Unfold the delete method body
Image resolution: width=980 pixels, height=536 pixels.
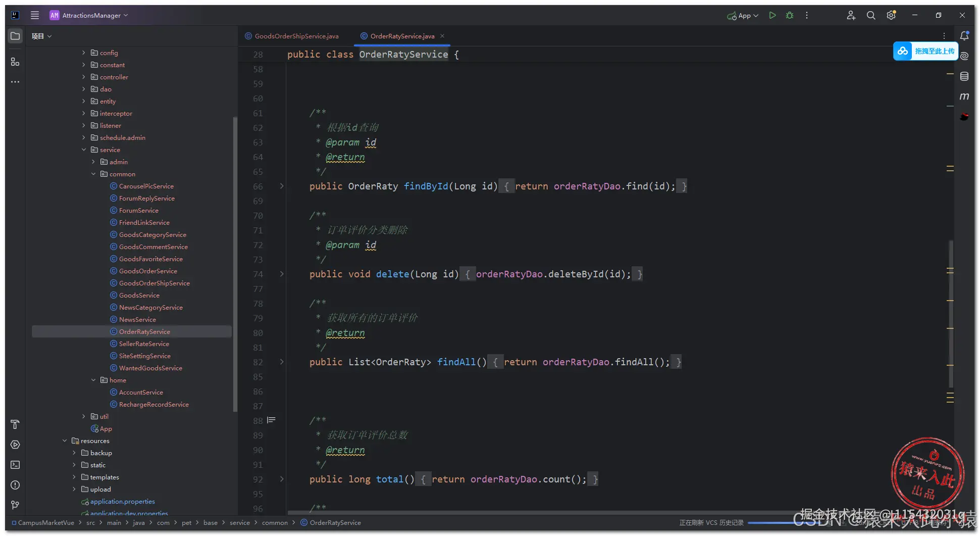point(282,274)
